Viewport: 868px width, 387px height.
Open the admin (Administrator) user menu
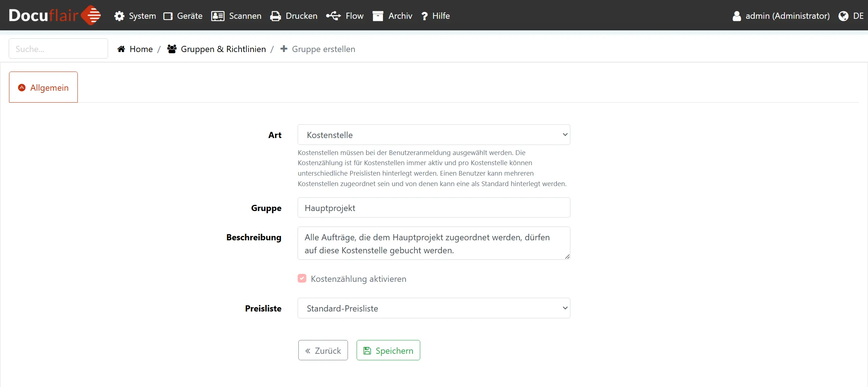pos(781,16)
